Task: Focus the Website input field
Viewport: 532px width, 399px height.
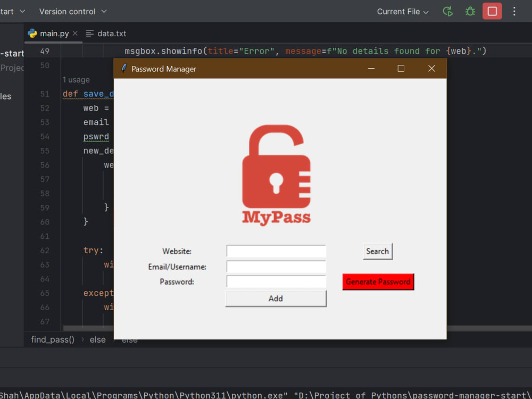Action: click(276, 252)
